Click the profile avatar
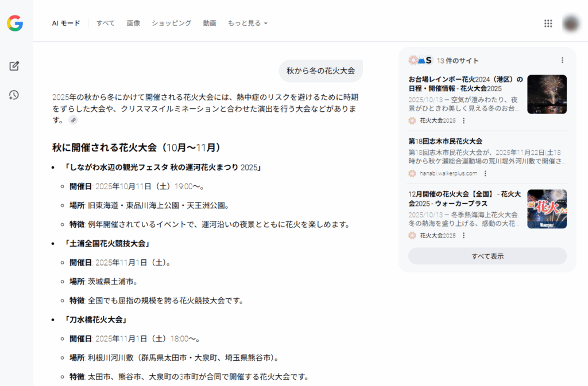Screen dimensions: 588x386 pyautogui.click(x=571, y=24)
